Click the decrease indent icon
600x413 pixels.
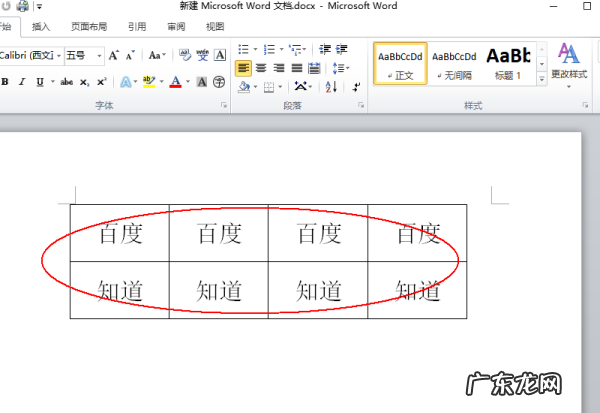(x=325, y=49)
